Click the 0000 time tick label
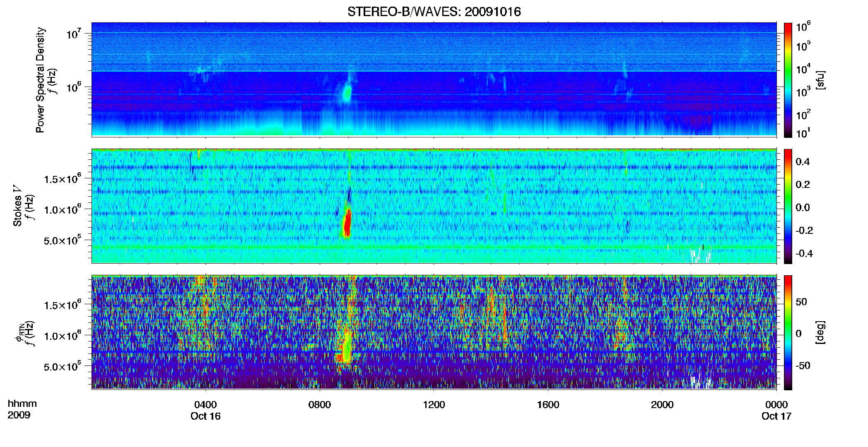Image resolution: width=868 pixels, height=447 pixels. [x=776, y=404]
